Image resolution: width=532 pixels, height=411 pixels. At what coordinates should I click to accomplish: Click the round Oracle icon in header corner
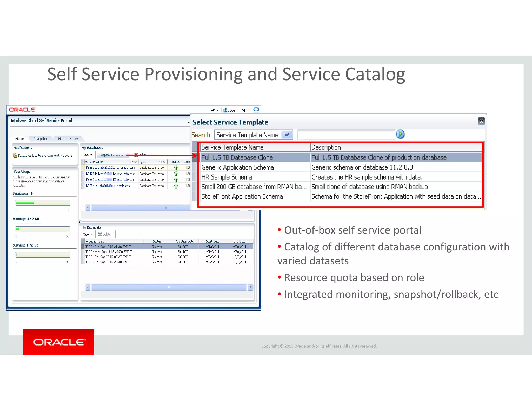click(x=256, y=110)
